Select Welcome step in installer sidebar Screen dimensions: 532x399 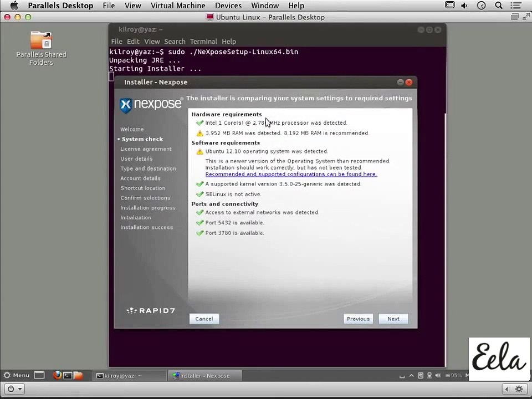tap(132, 129)
